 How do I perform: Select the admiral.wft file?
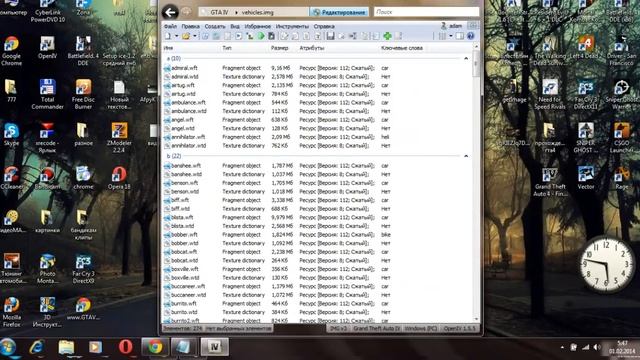coord(184,68)
